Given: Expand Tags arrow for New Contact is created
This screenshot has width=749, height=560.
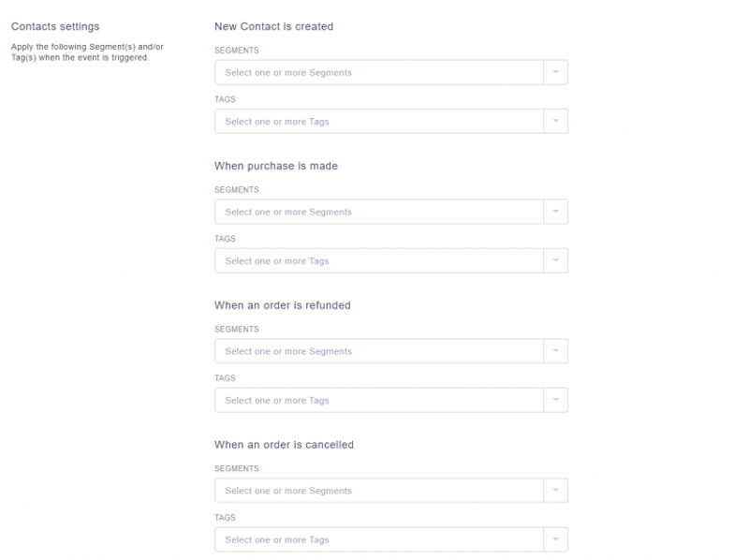Looking at the screenshot, I should click(x=555, y=122).
